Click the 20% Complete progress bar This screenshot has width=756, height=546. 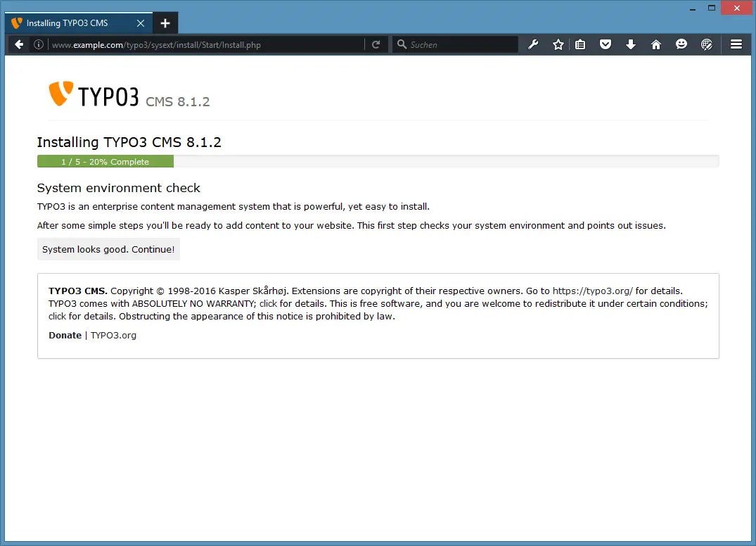(x=105, y=162)
